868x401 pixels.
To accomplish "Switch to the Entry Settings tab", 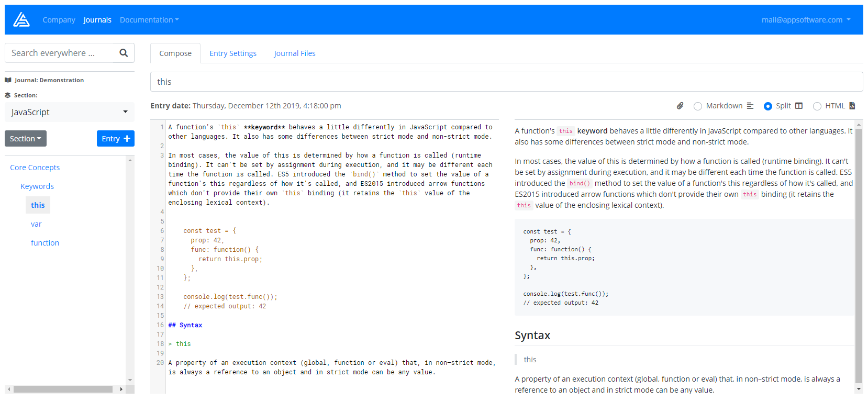I will 233,53.
